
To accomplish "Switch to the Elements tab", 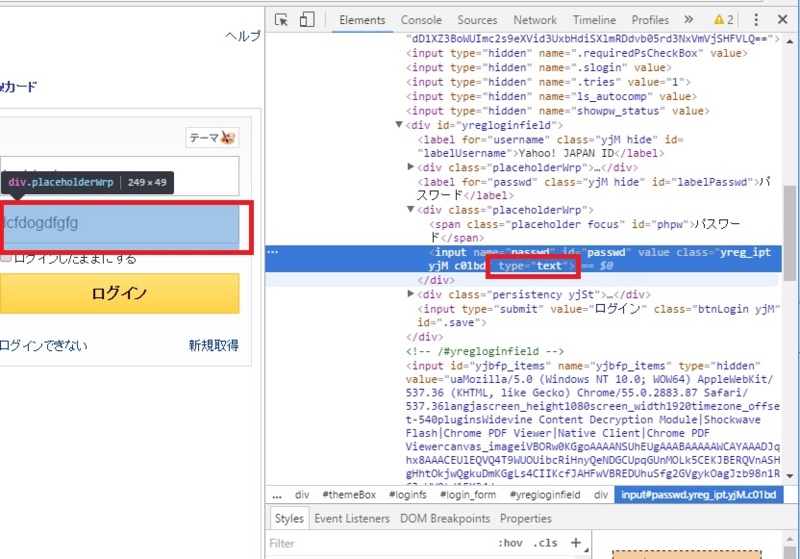I will (x=362, y=20).
